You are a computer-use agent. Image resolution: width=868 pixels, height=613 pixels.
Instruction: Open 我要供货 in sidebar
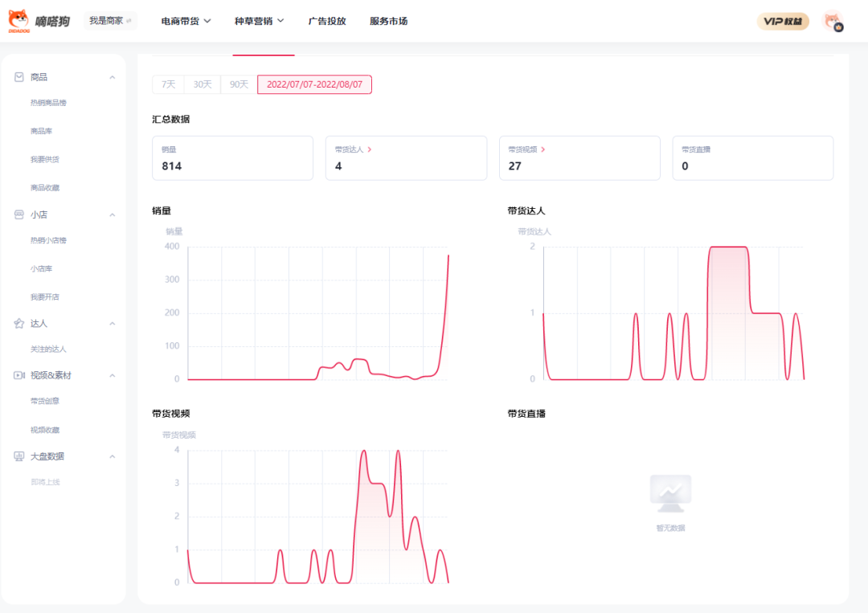[x=45, y=159]
